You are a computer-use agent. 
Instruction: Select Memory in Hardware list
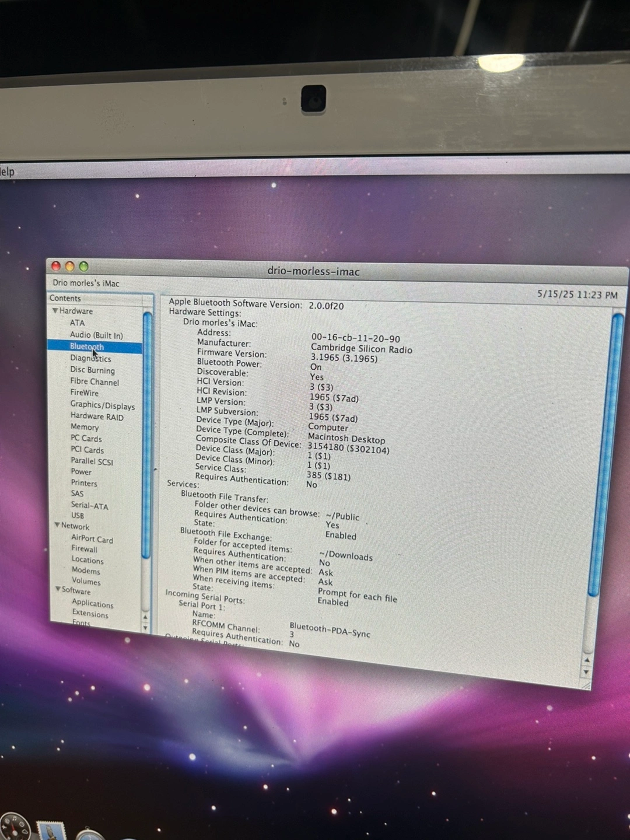(85, 427)
